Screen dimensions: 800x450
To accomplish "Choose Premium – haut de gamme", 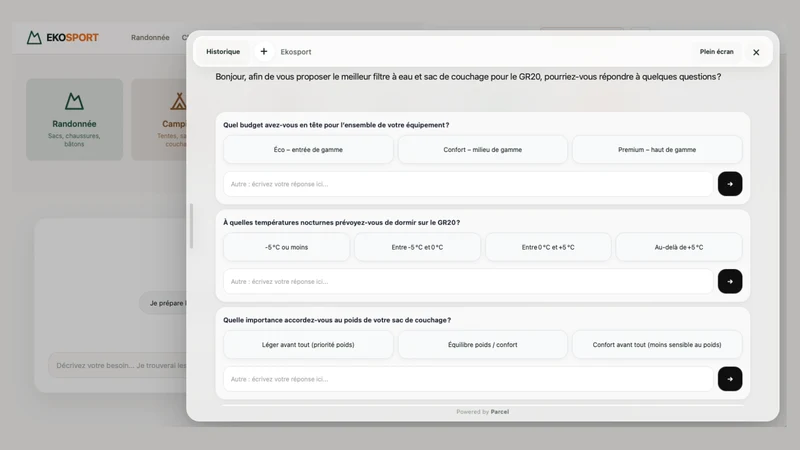I will tap(657, 149).
